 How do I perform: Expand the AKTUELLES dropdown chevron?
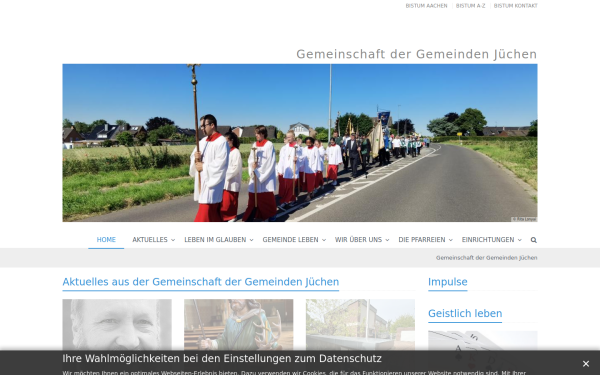[173, 240]
